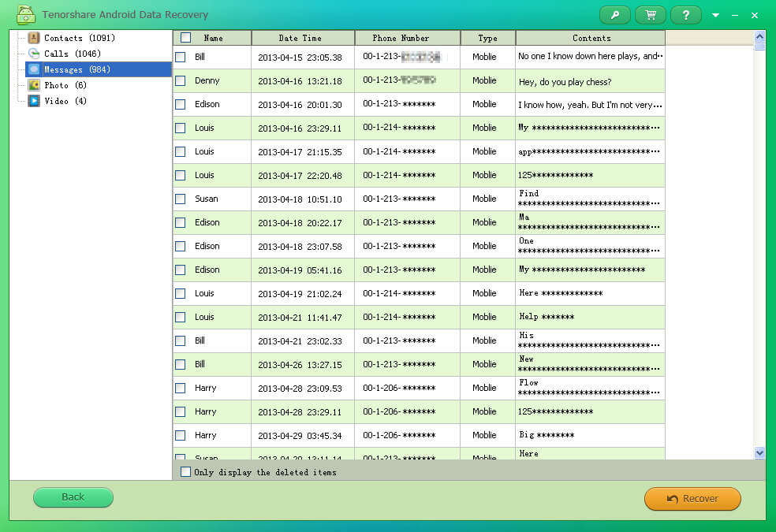Screen dimensions: 776x532
Task: Select the Calls icon in sidebar
Action: 34,54
